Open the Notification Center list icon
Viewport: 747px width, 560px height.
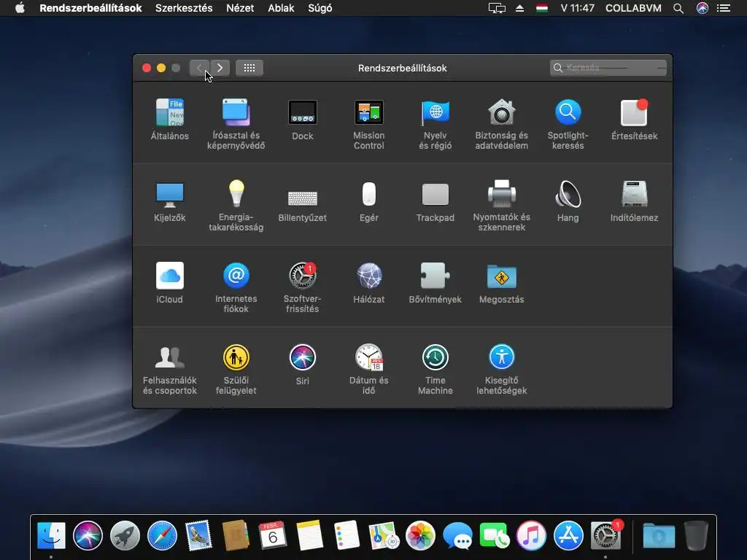click(724, 8)
